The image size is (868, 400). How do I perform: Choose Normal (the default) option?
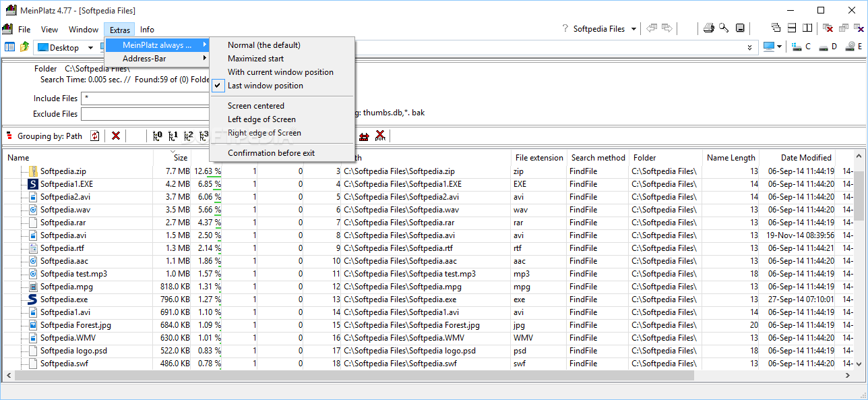[x=282, y=45]
